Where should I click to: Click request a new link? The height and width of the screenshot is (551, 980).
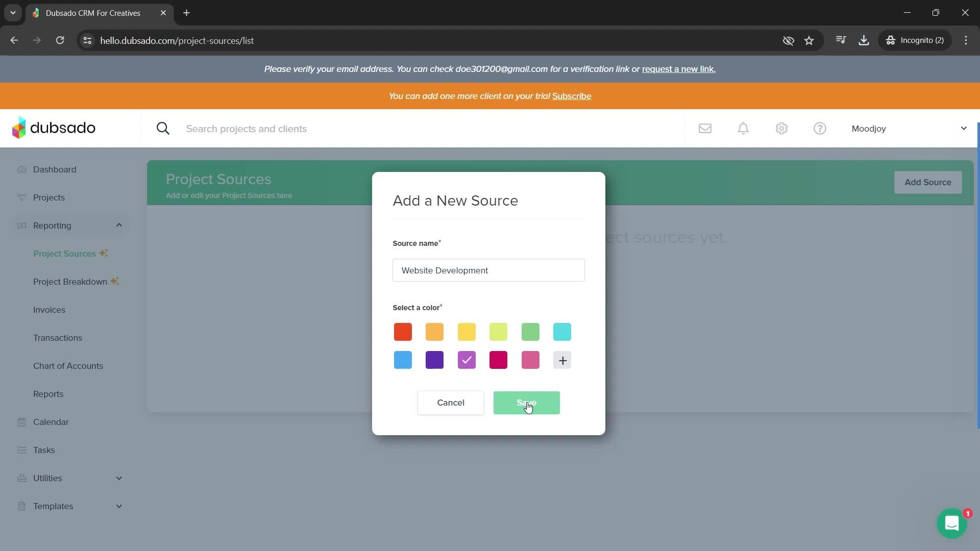pos(678,69)
